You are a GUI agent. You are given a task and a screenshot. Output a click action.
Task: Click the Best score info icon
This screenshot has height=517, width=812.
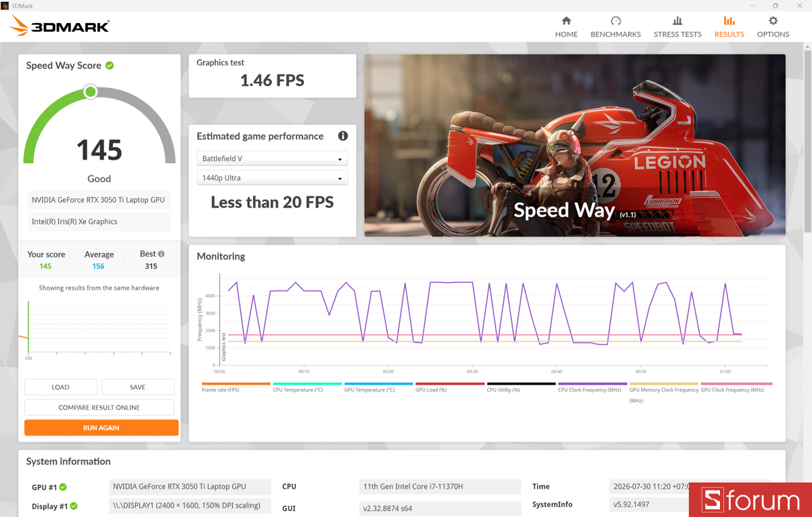[x=161, y=254]
